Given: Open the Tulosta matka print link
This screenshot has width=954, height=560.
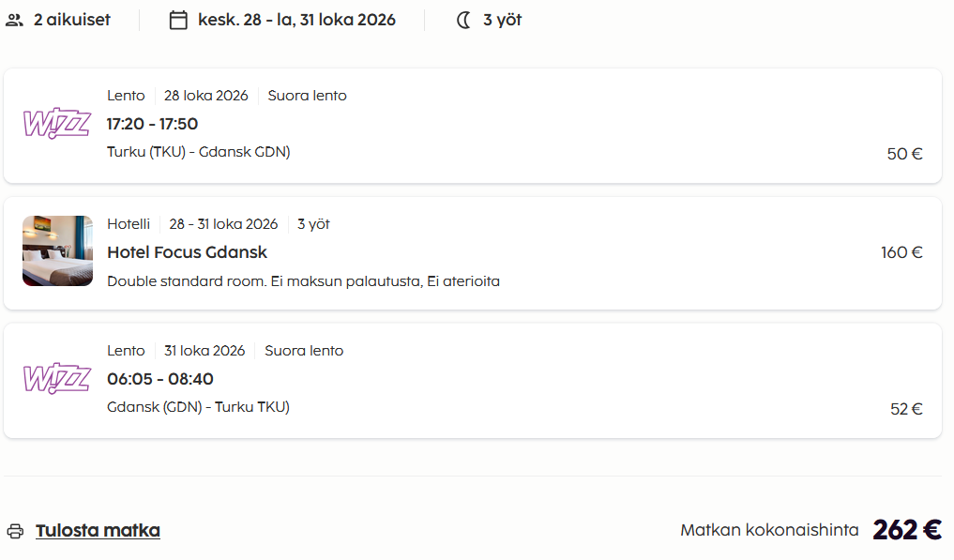Looking at the screenshot, I should pyautogui.click(x=98, y=530).
